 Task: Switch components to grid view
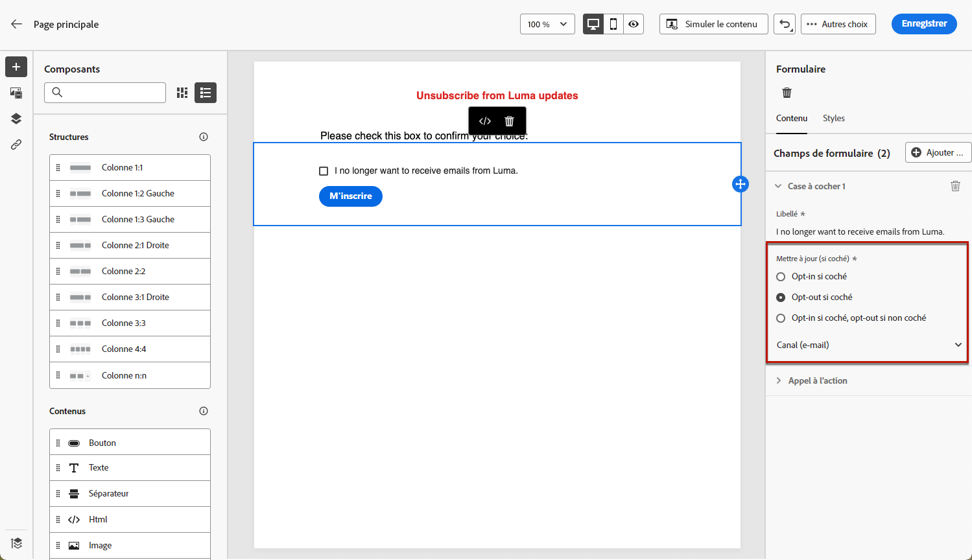(182, 93)
